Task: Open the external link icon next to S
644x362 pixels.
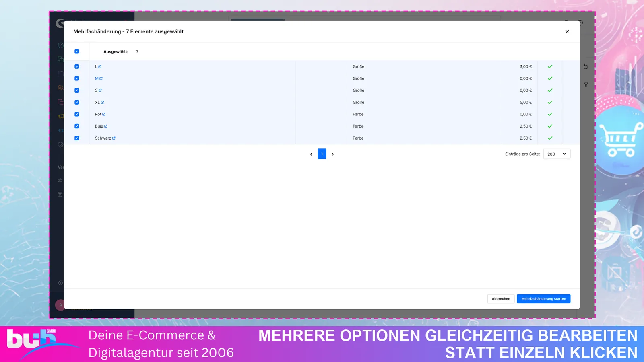Action: [x=100, y=90]
